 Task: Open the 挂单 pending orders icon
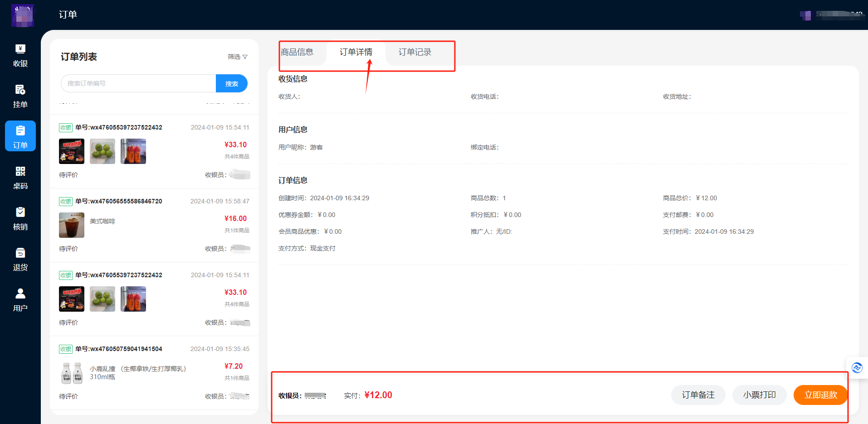pos(20,96)
